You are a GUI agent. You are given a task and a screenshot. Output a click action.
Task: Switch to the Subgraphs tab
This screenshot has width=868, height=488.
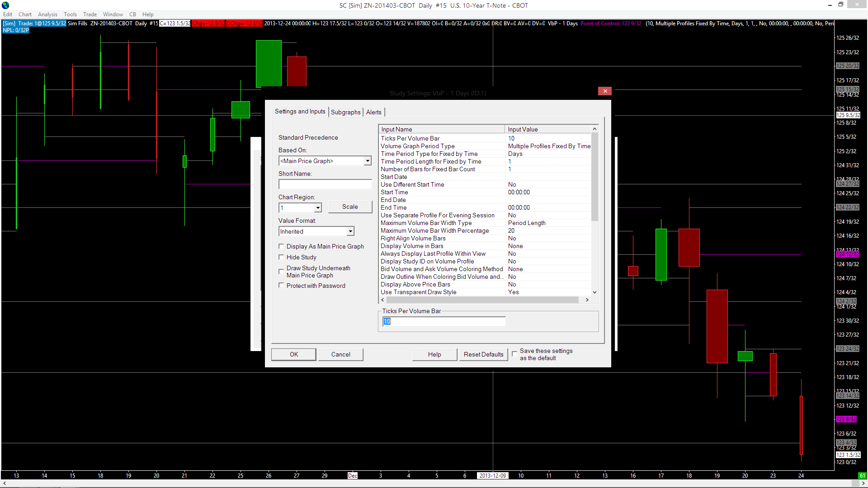[x=345, y=112]
